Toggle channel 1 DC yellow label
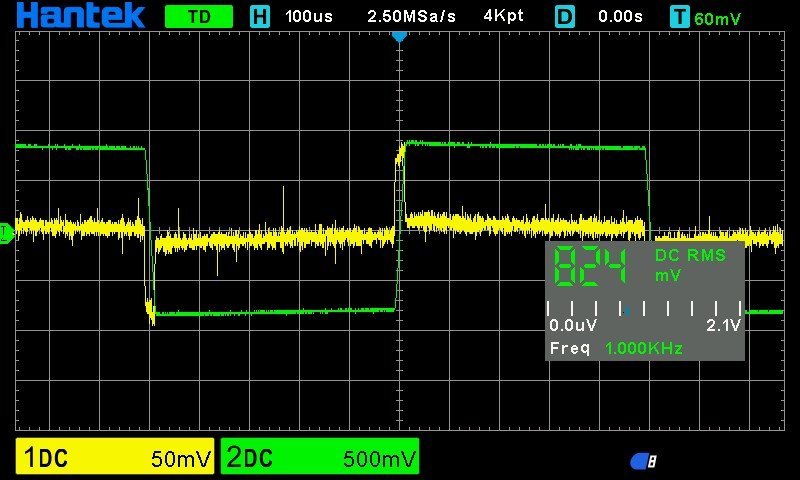Image resolution: width=800 pixels, height=480 pixels. (46, 458)
